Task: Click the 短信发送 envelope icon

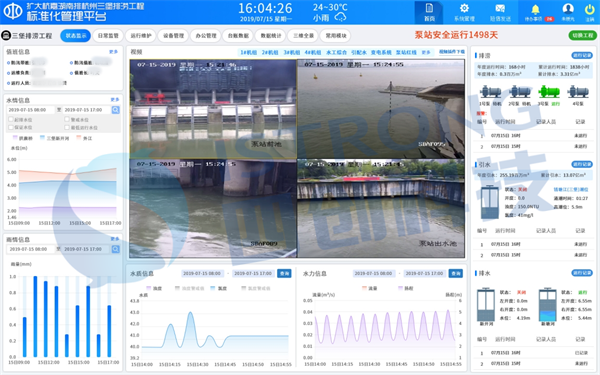Action: tap(500, 8)
